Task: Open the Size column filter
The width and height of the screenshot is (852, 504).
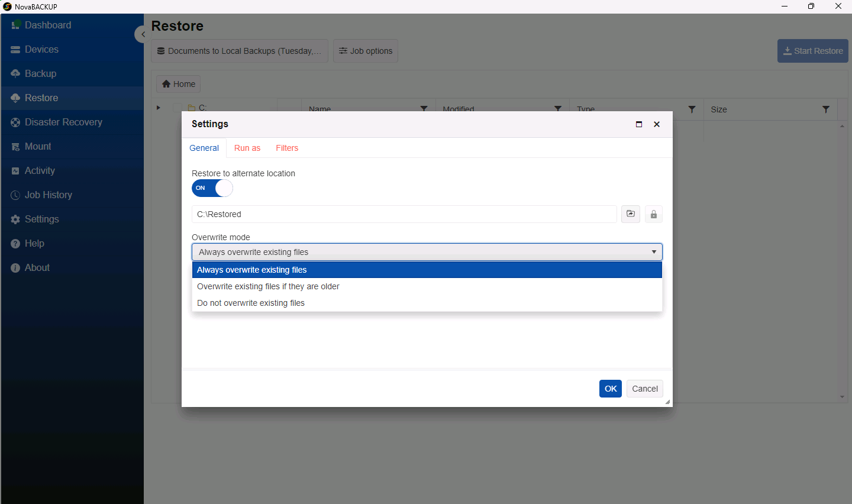Action: point(826,109)
